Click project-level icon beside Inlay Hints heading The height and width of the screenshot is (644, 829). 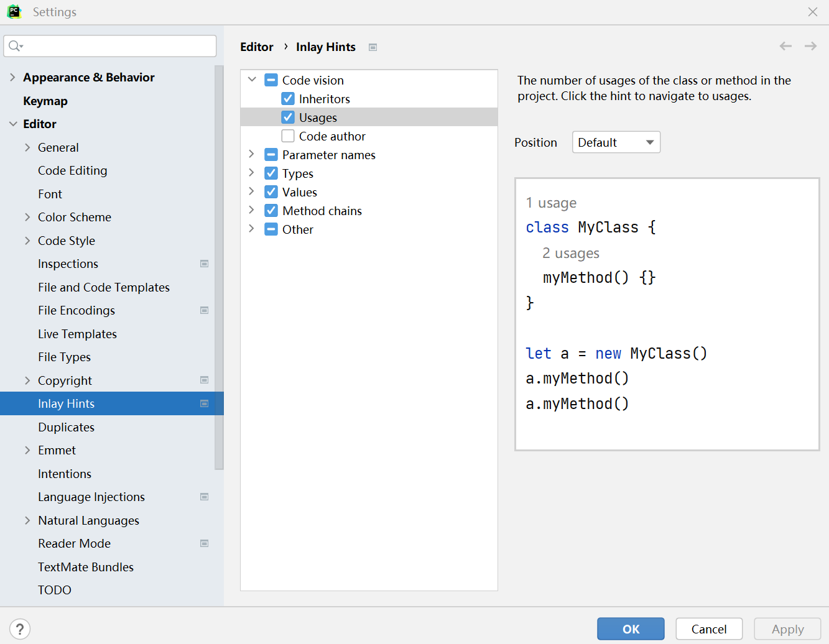pyautogui.click(x=373, y=47)
